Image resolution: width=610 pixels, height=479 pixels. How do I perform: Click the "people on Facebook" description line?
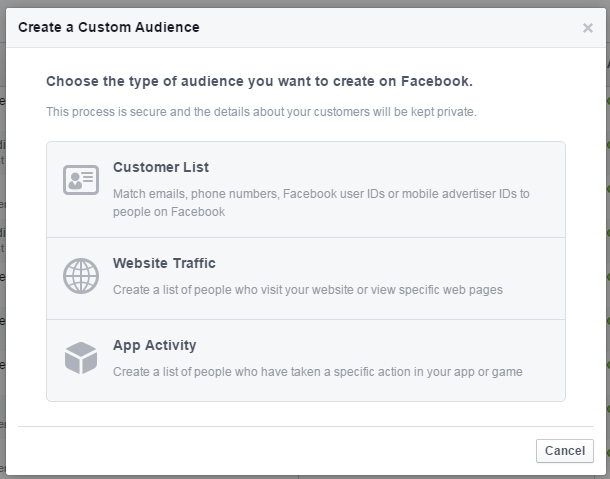click(169, 211)
